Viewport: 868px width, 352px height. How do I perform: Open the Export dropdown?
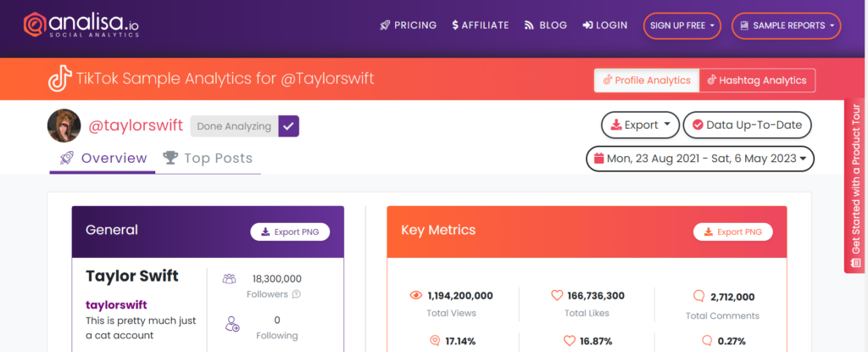click(640, 126)
